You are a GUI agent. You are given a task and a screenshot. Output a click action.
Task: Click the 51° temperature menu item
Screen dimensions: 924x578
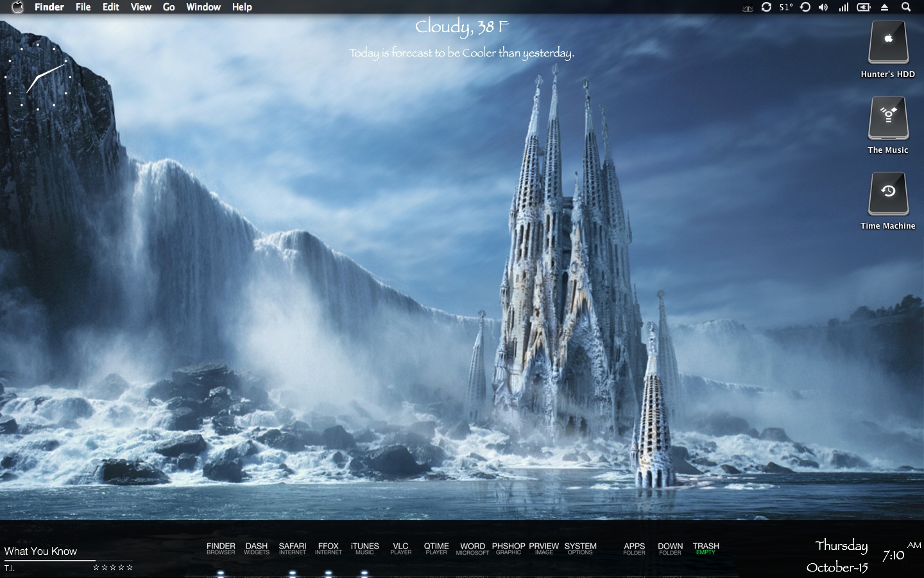[x=786, y=7]
